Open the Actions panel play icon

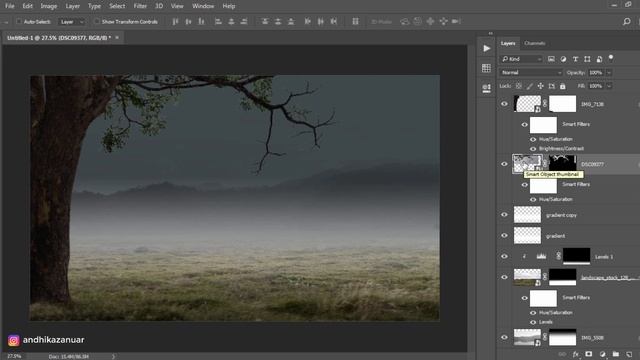tap(487, 49)
